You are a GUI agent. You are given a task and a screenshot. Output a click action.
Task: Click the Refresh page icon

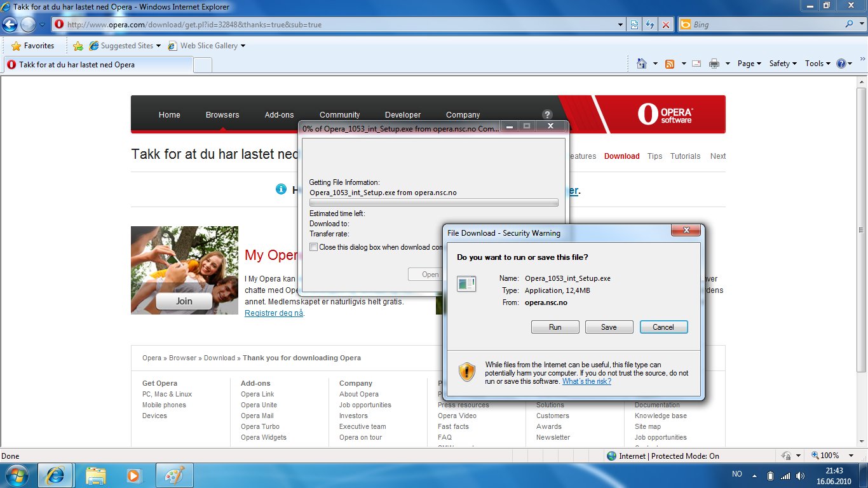pos(649,25)
